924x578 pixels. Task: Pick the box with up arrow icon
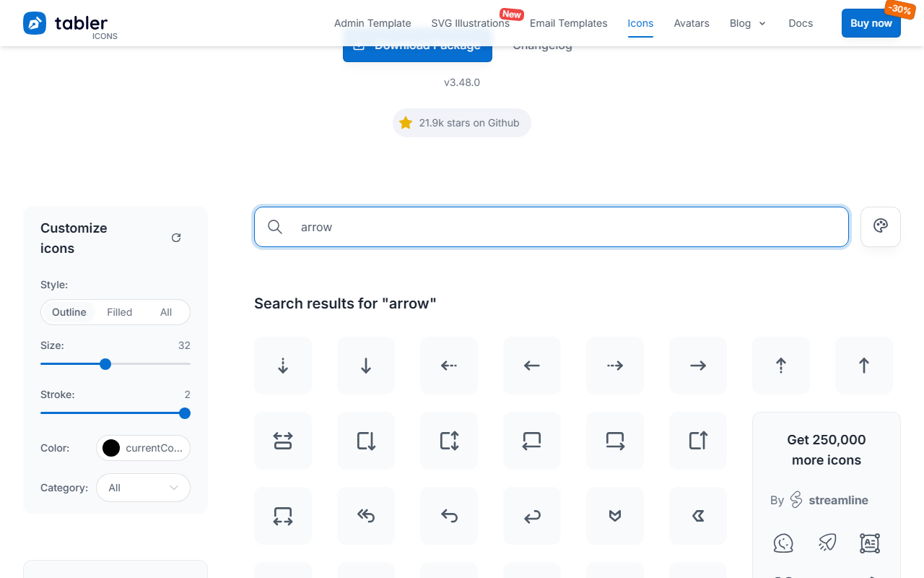(698, 441)
